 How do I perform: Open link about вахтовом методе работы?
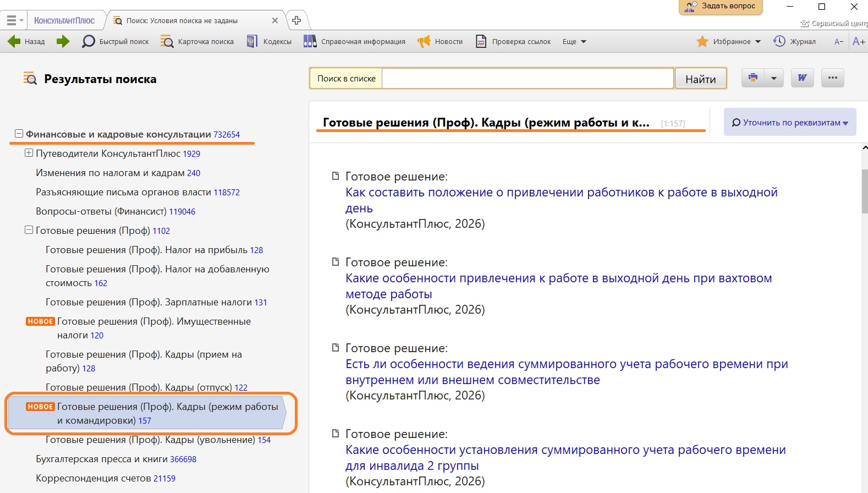click(x=559, y=286)
